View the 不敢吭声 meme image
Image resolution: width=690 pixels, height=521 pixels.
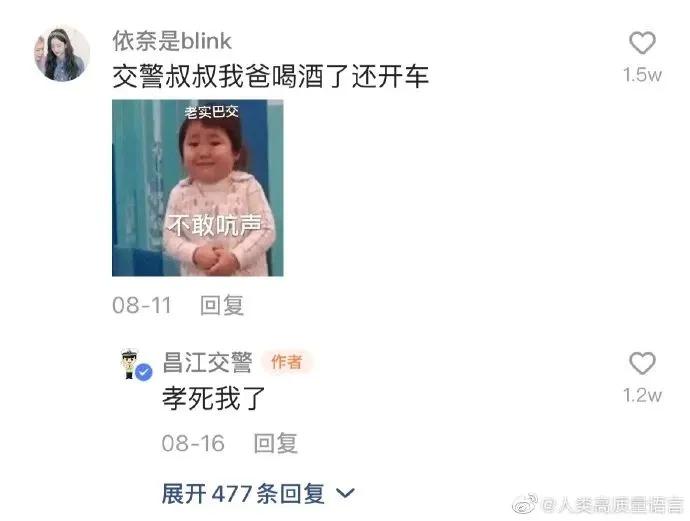pyautogui.click(x=198, y=188)
